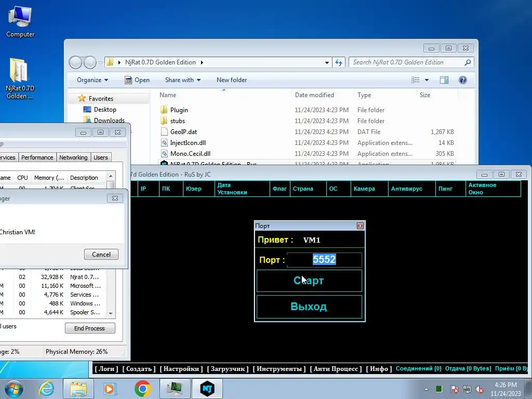Expand the views options dropdown arrow
Screen dimensions: 532x399
(427, 80)
